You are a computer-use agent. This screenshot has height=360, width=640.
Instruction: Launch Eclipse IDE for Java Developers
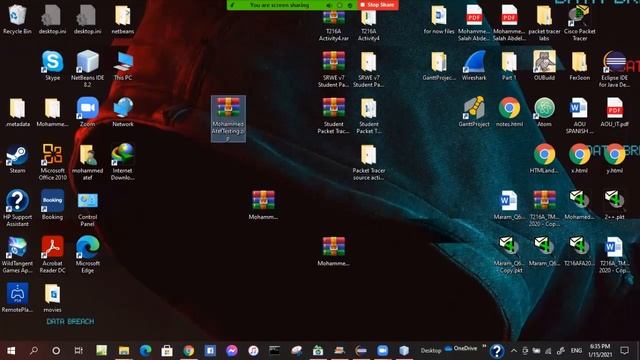tap(614, 69)
